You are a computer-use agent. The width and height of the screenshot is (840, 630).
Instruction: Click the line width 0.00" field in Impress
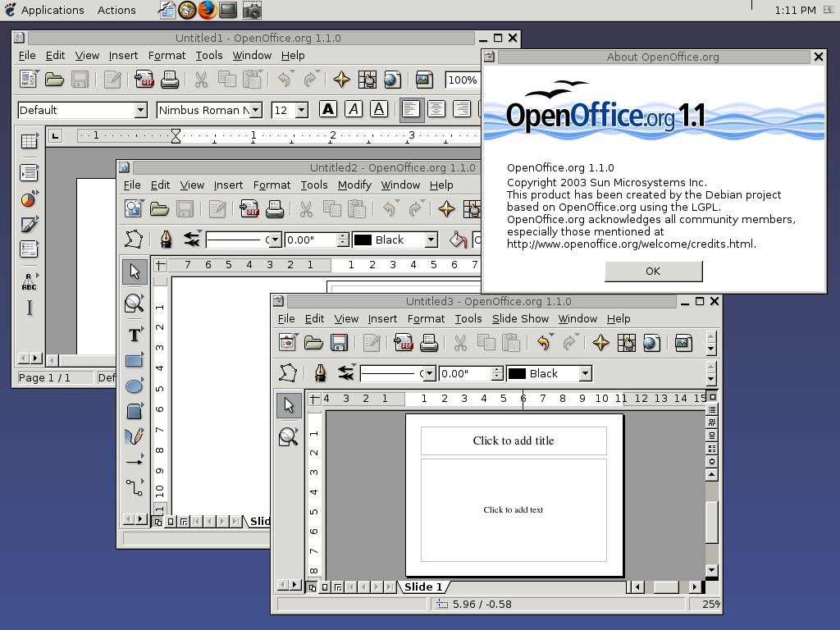464,374
